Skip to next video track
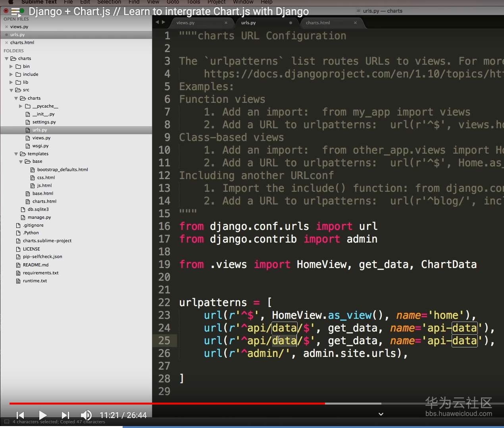 tap(65, 415)
